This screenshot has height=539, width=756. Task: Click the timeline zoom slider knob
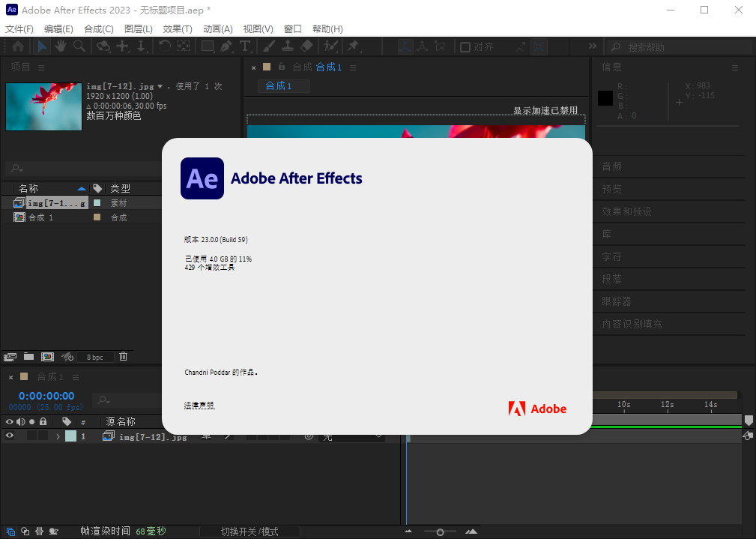[x=441, y=532]
